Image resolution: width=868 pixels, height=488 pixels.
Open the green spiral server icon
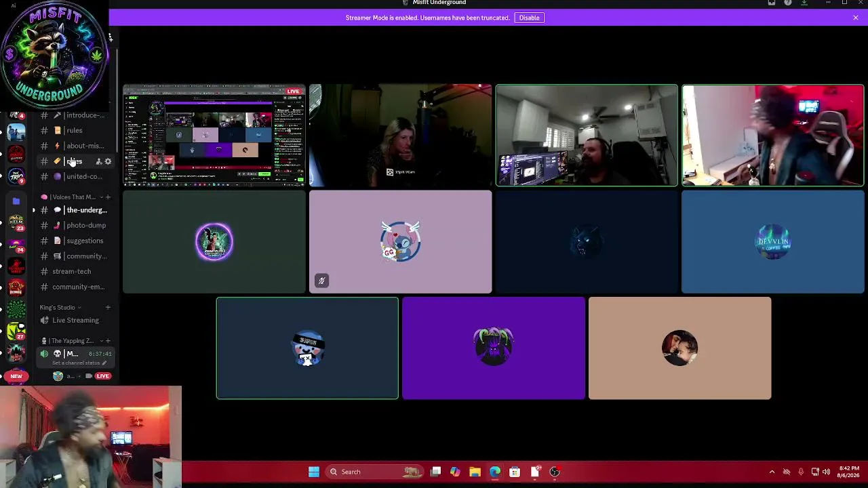coord(16,309)
